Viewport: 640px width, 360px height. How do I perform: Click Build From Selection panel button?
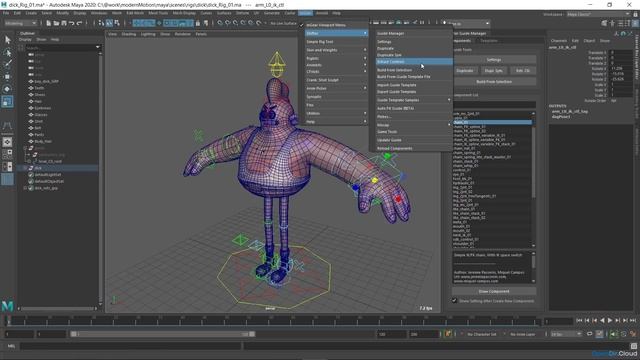[x=493, y=82]
